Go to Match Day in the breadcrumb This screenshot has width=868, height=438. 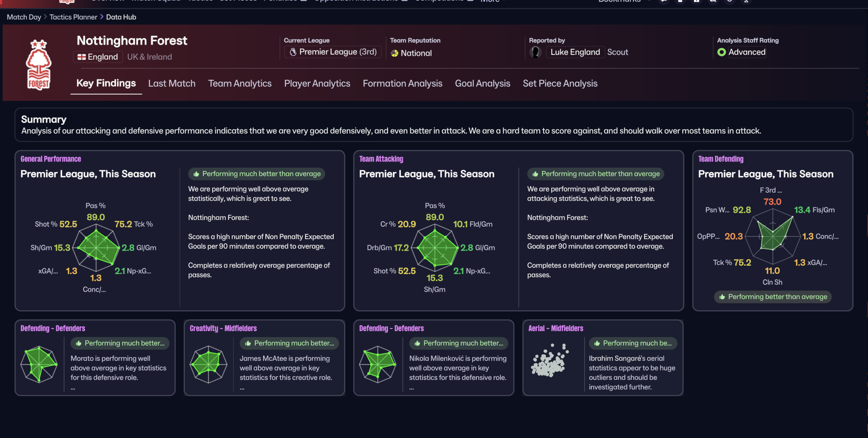coord(24,17)
